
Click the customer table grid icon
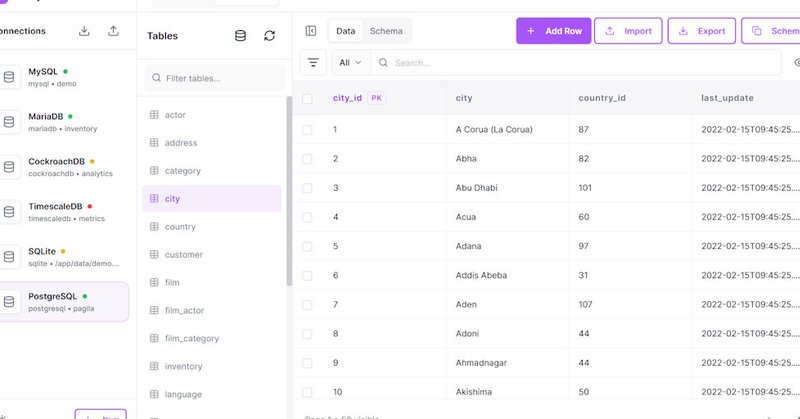point(154,254)
